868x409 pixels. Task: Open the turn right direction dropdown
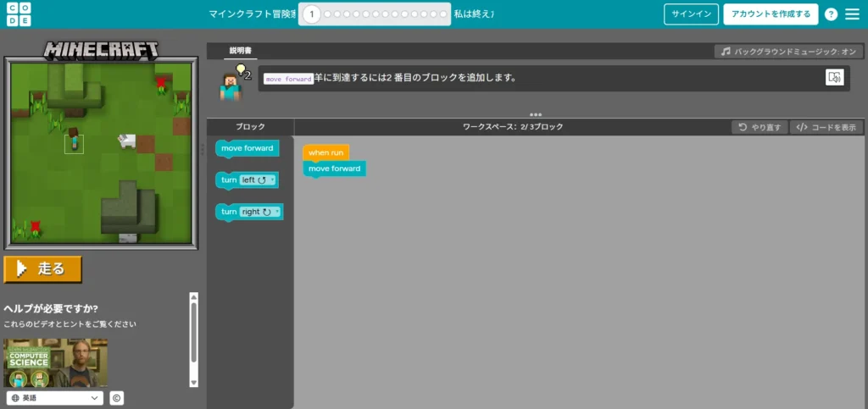(x=260, y=212)
